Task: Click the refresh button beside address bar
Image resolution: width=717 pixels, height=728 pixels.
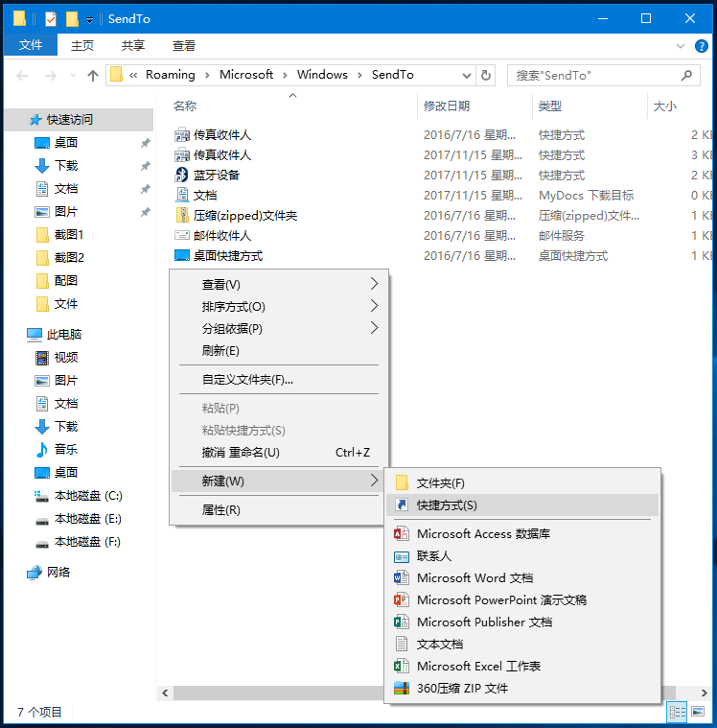Action: coord(487,75)
